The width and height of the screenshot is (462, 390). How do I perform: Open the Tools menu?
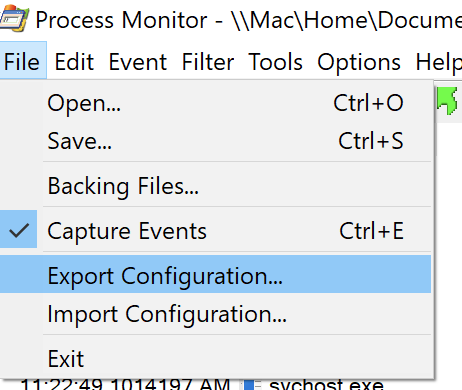click(x=275, y=62)
